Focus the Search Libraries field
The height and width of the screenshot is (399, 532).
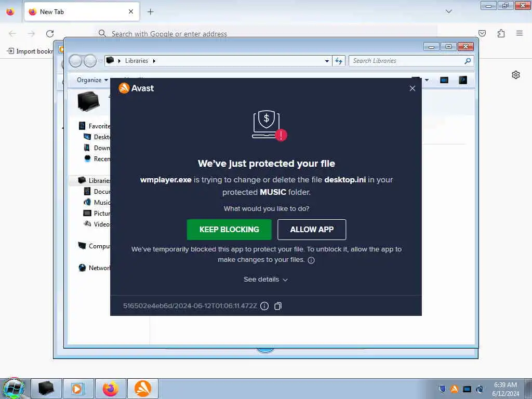click(407, 61)
